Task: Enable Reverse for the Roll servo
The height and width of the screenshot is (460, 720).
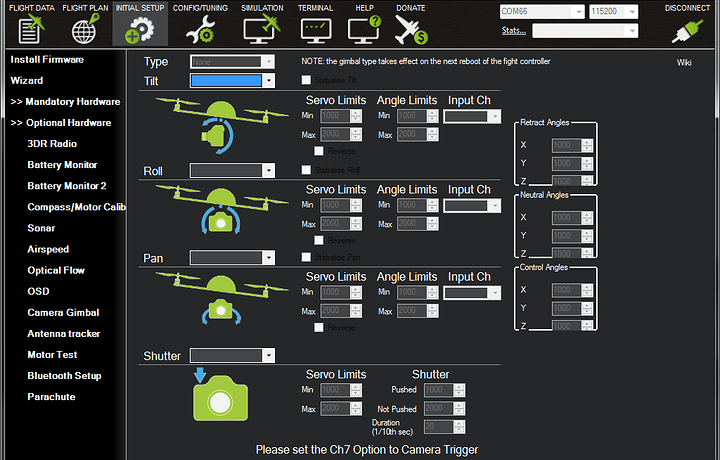Action: pyautogui.click(x=319, y=240)
